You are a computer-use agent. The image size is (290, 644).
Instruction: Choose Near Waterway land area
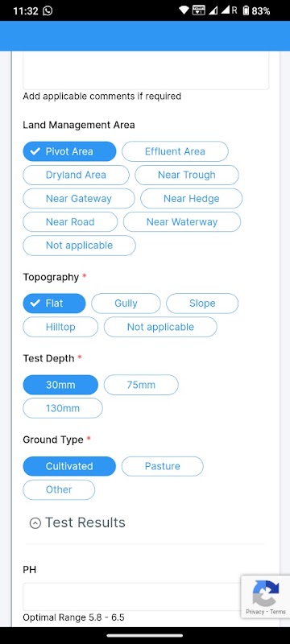[182, 222]
